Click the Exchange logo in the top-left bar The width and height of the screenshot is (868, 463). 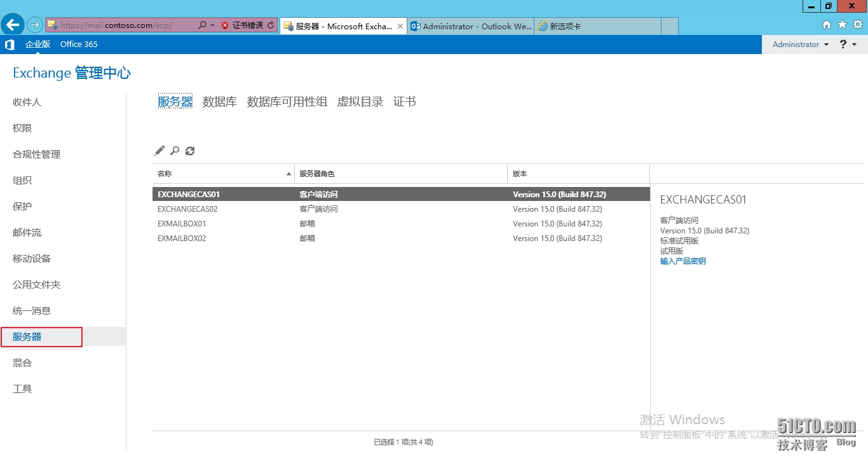9,44
